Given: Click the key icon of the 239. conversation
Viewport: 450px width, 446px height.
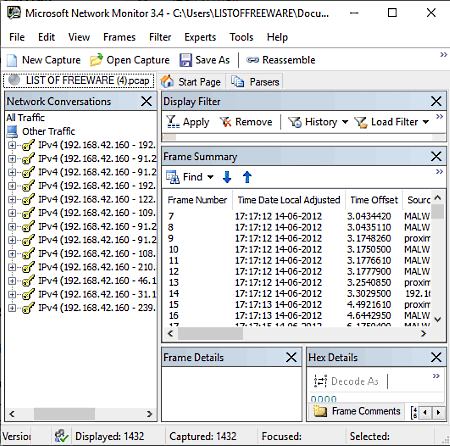Looking at the screenshot, I should tap(28, 308).
